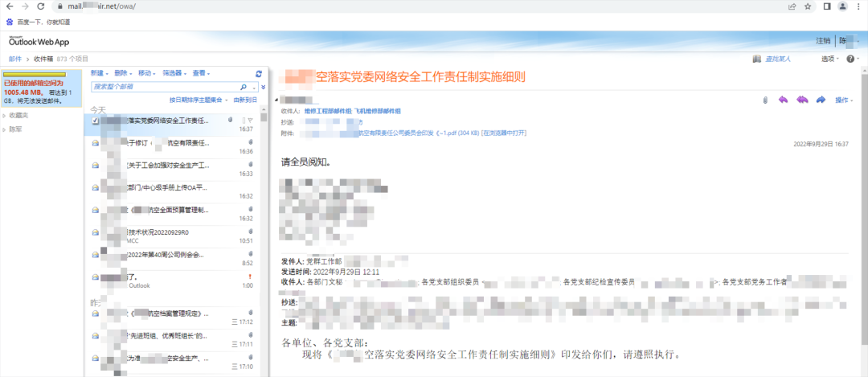This screenshot has width=868, height=377.
Task: Click the address book icon
Action: pyautogui.click(x=757, y=59)
